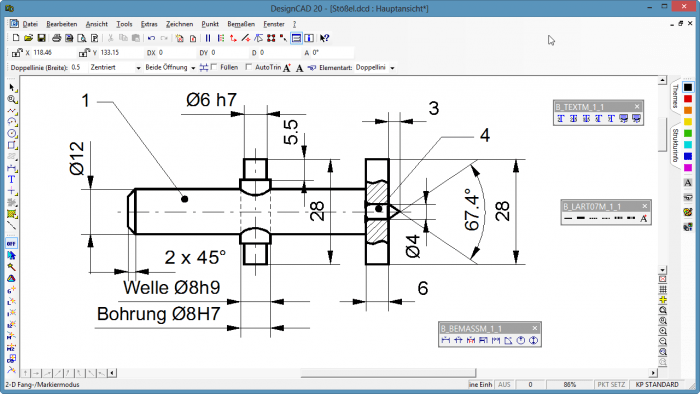Open a file with the folder icon
700x394 pixels.
(x=28, y=38)
